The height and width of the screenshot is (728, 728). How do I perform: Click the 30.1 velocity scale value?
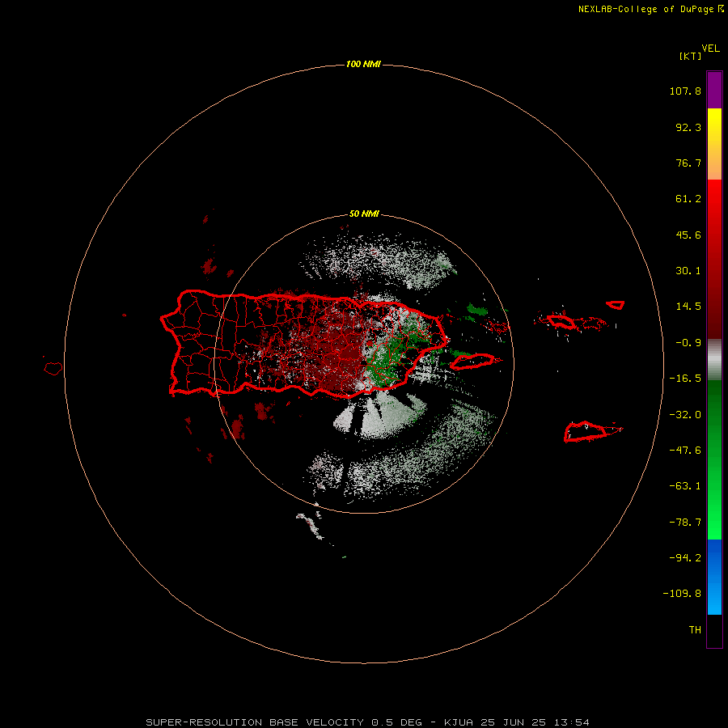point(688,271)
